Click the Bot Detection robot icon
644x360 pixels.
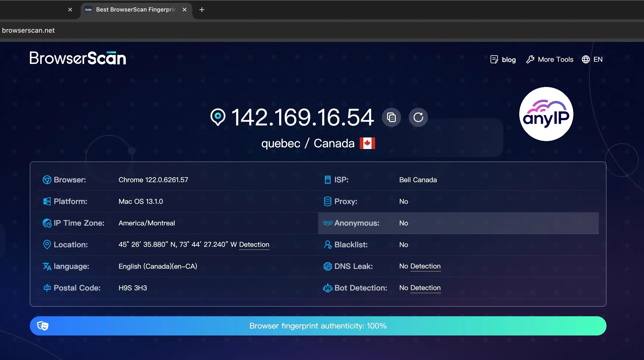tap(328, 288)
